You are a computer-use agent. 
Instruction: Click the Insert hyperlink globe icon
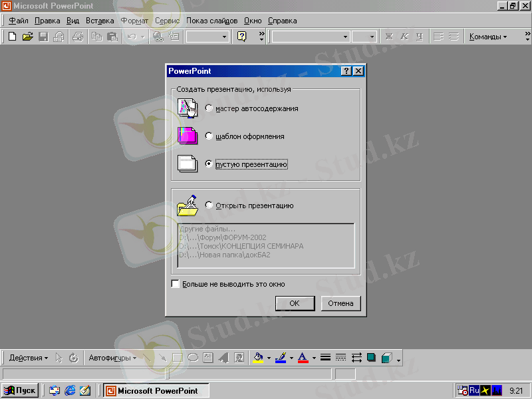pos(158,37)
